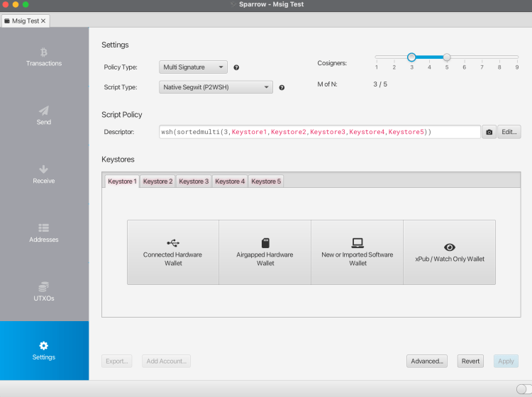Click the Add Account... button

[166, 361]
